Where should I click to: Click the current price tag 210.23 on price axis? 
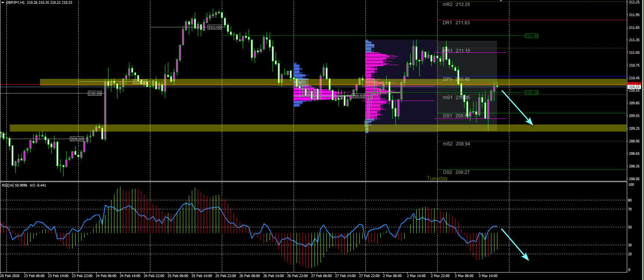coord(634,87)
